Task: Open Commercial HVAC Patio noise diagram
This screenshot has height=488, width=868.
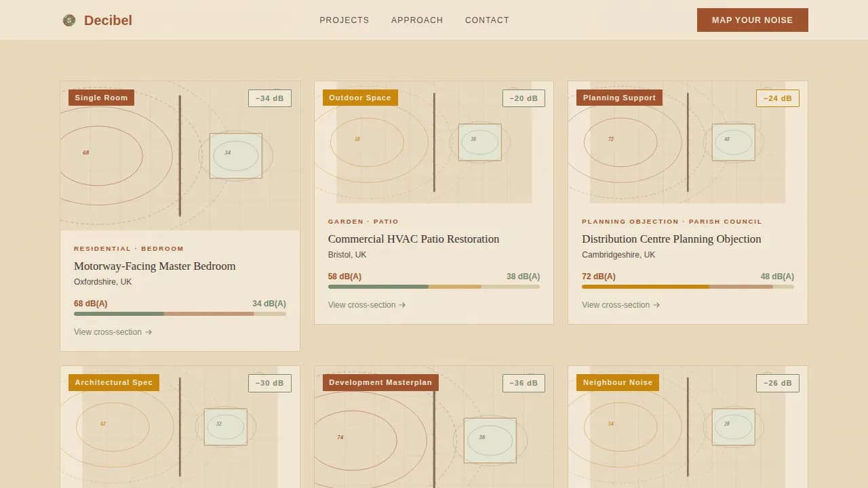Action: pyautogui.click(x=434, y=142)
